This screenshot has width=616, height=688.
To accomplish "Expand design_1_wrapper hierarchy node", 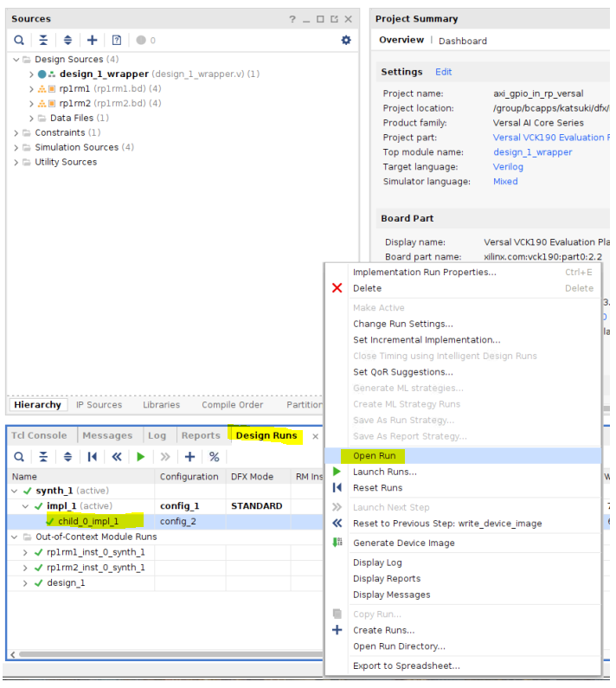I will (31, 74).
